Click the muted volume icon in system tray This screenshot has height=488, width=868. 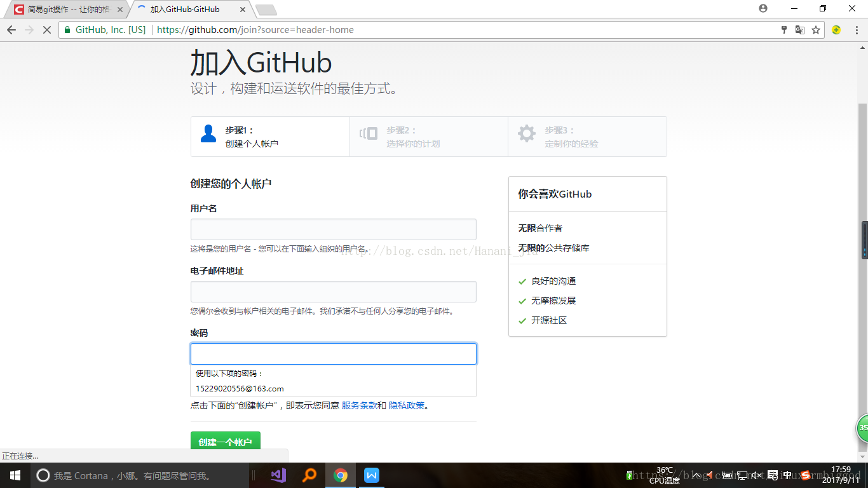756,476
